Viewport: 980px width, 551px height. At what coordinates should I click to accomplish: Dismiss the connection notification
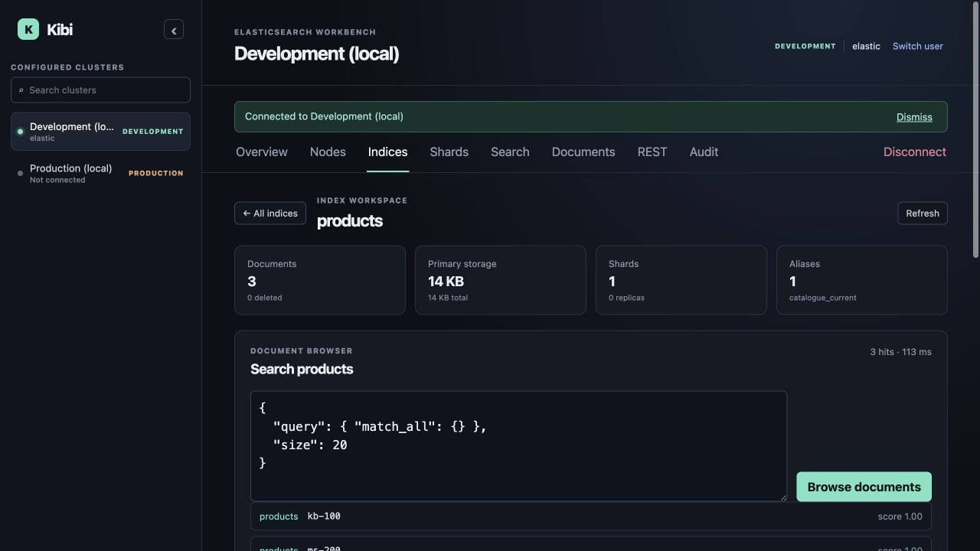point(914,117)
